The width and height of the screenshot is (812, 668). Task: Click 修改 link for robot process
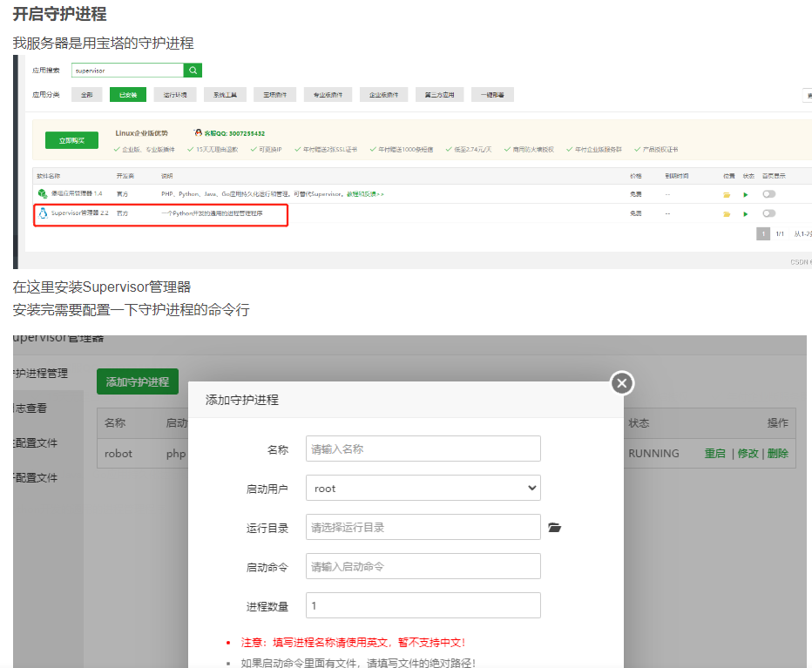click(x=748, y=454)
